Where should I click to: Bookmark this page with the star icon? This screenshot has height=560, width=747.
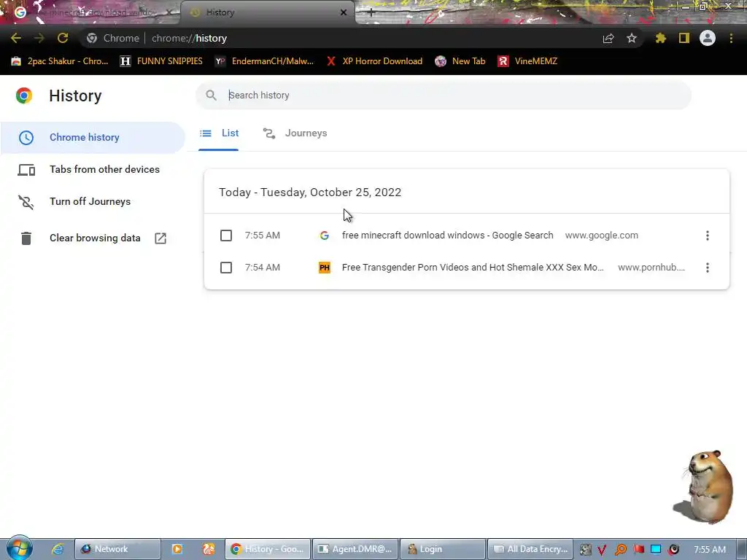[x=631, y=38]
